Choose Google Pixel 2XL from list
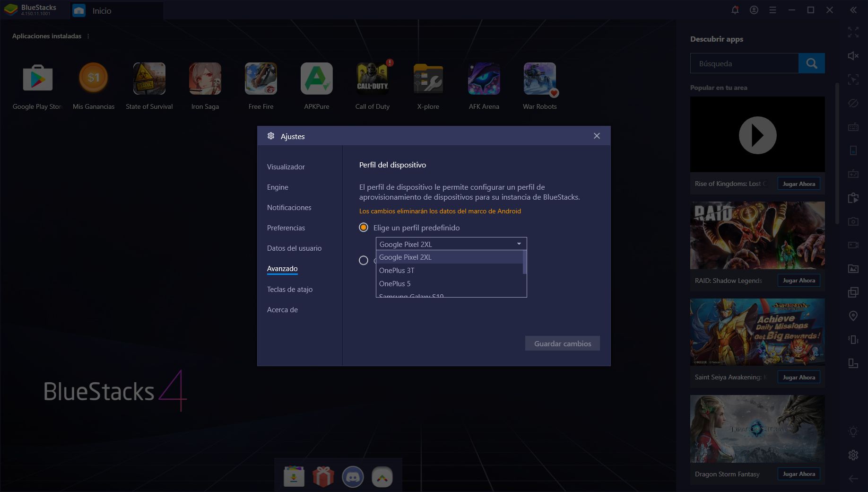The height and width of the screenshot is (492, 868). pos(449,257)
